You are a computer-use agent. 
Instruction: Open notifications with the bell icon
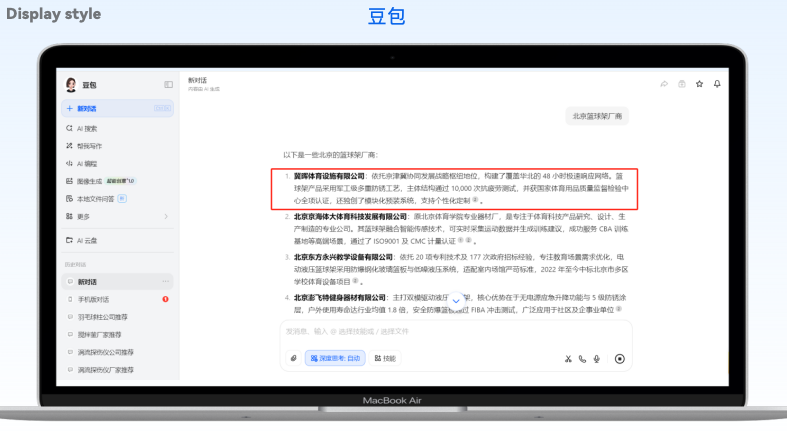tap(717, 84)
